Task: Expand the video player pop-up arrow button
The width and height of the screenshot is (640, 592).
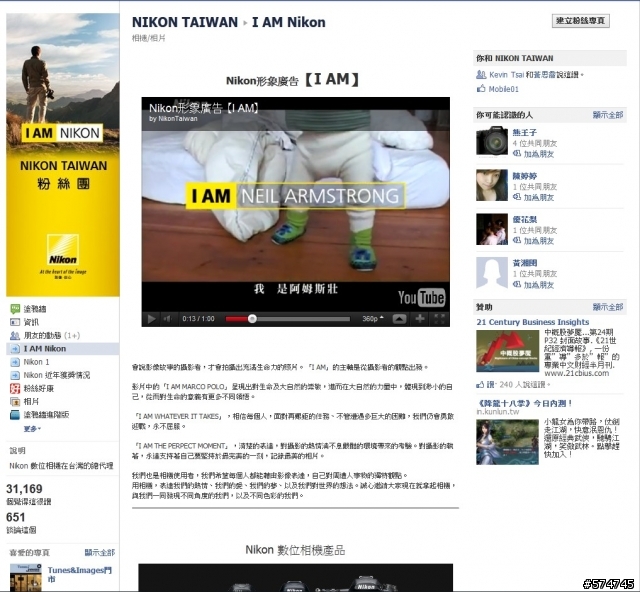Action: click(399, 319)
